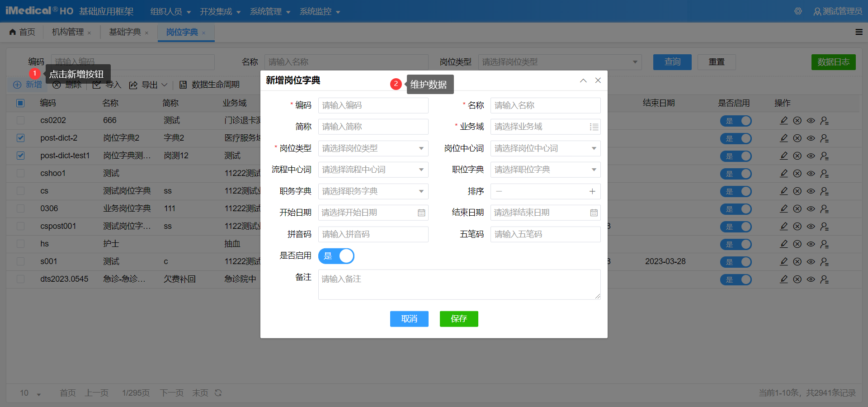The height and width of the screenshot is (407, 868).
Task: Click 导入 import toolbar item
Action: coord(107,85)
